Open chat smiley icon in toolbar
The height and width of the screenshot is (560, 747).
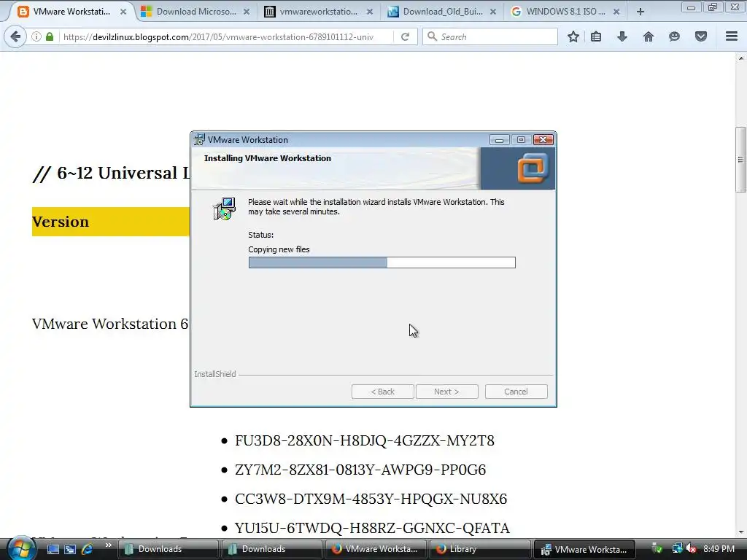click(674, 36)
